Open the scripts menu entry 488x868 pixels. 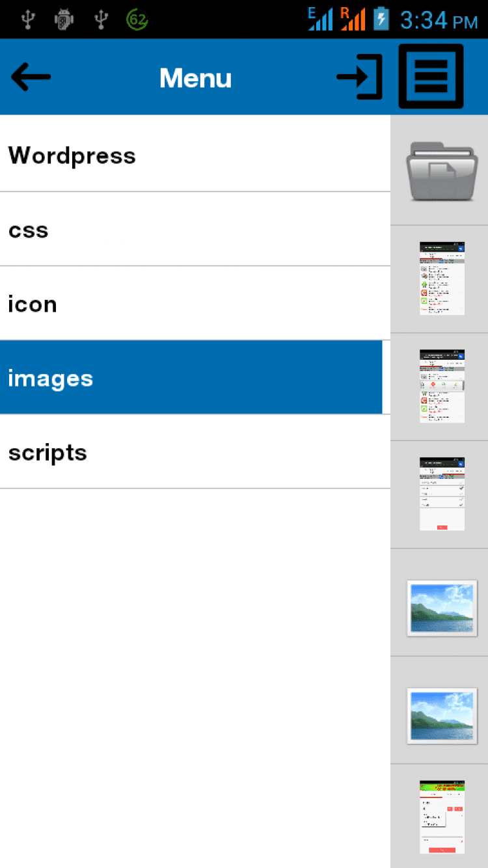point(195,452)
